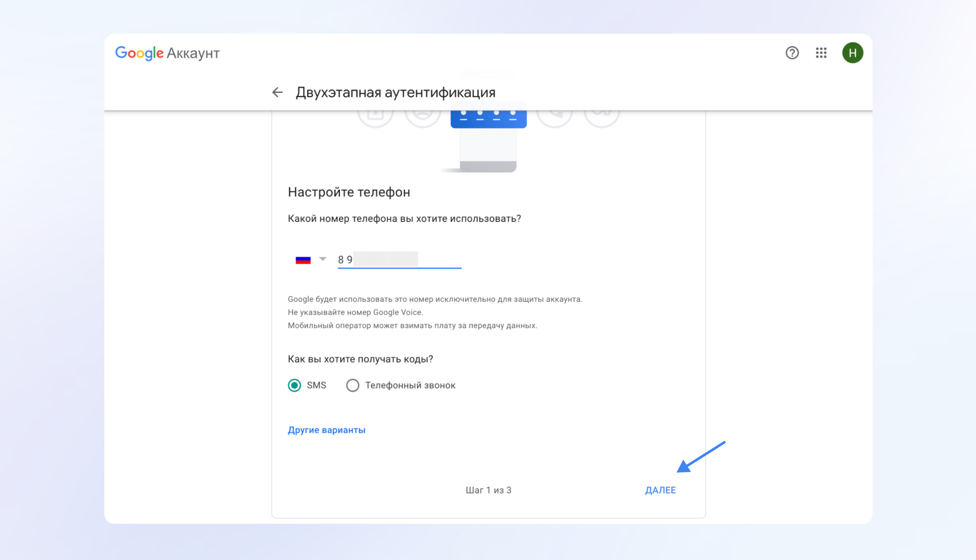Expand the country code dropdown arrow

(323, 259)
